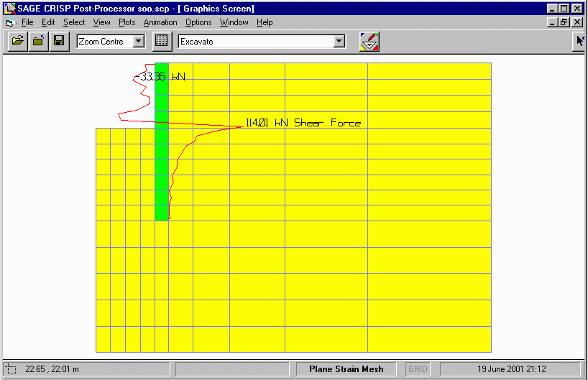Viewport: 588px width, 380px height.
Task: Click the 114.01 kN Shear Force label
Action: coord(303,123)
